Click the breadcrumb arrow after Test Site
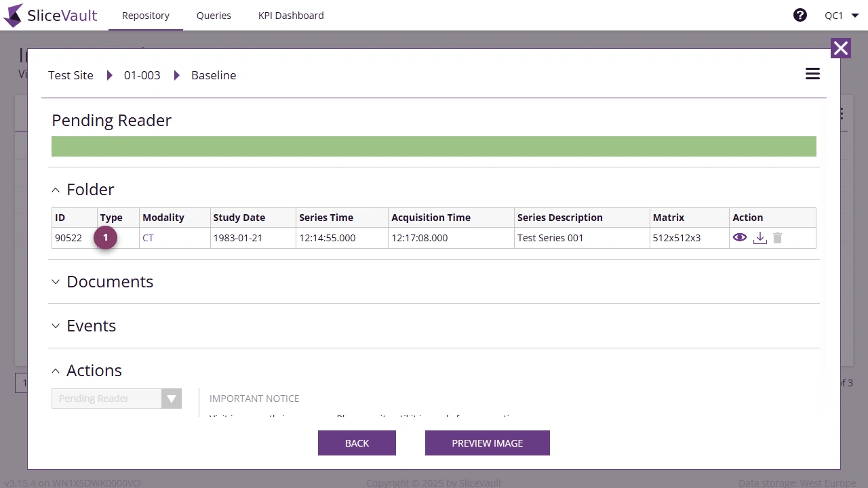The image size is (868, 488). pyautogui.click(x=110, y=75)
